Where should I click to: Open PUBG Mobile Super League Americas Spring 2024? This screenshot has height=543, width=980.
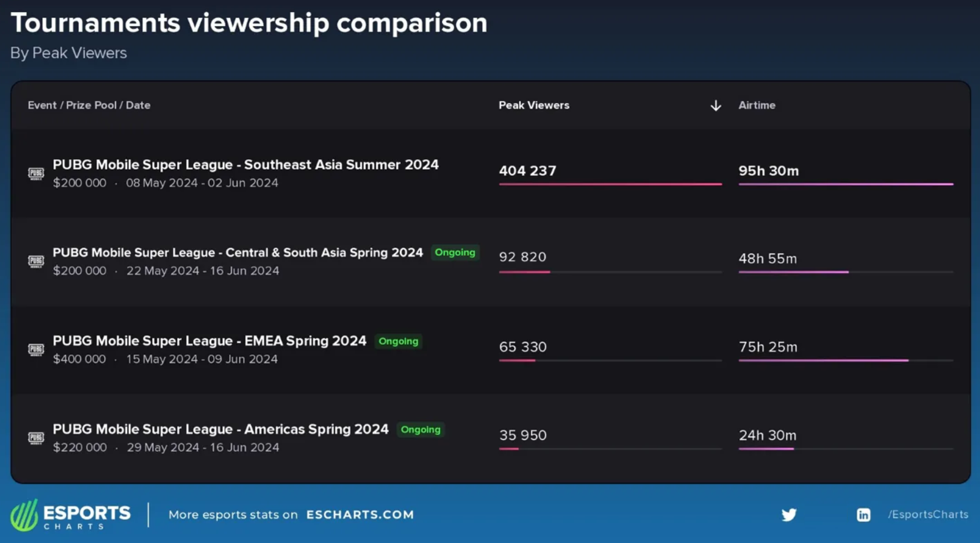221,429
